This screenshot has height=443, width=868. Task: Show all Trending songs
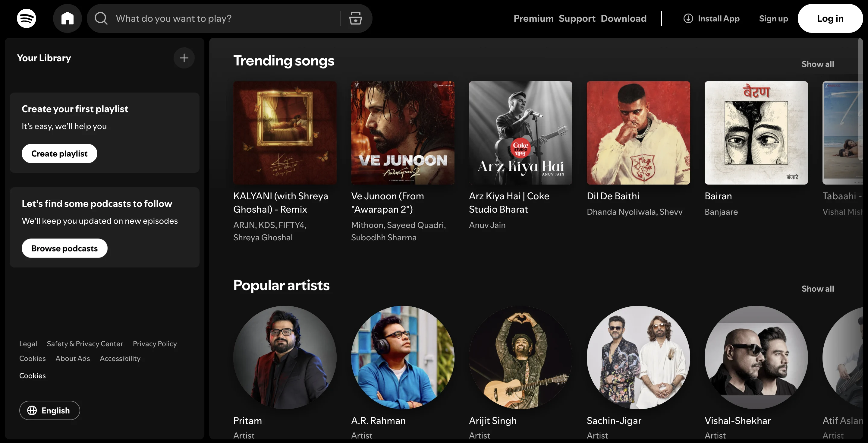coord(817,64)
